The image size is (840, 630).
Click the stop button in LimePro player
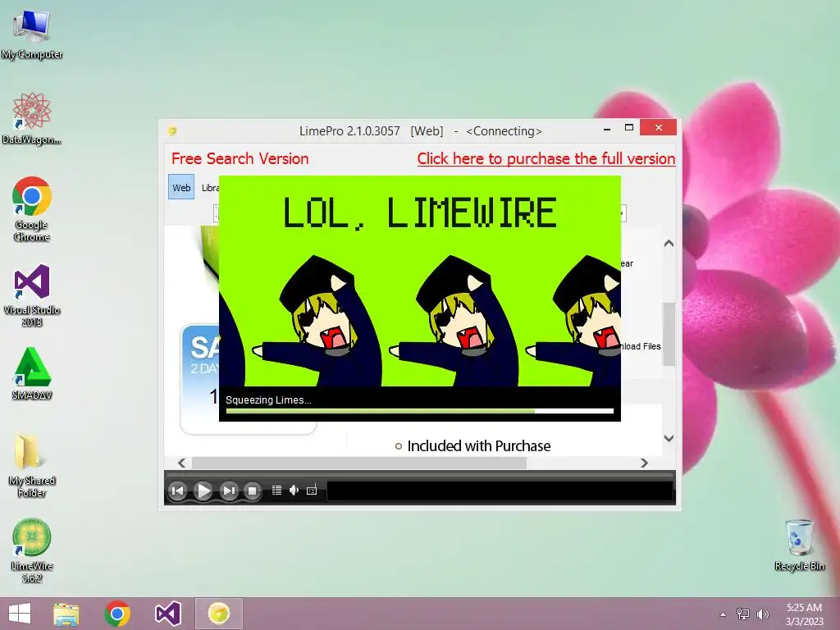tap(253, 491)
